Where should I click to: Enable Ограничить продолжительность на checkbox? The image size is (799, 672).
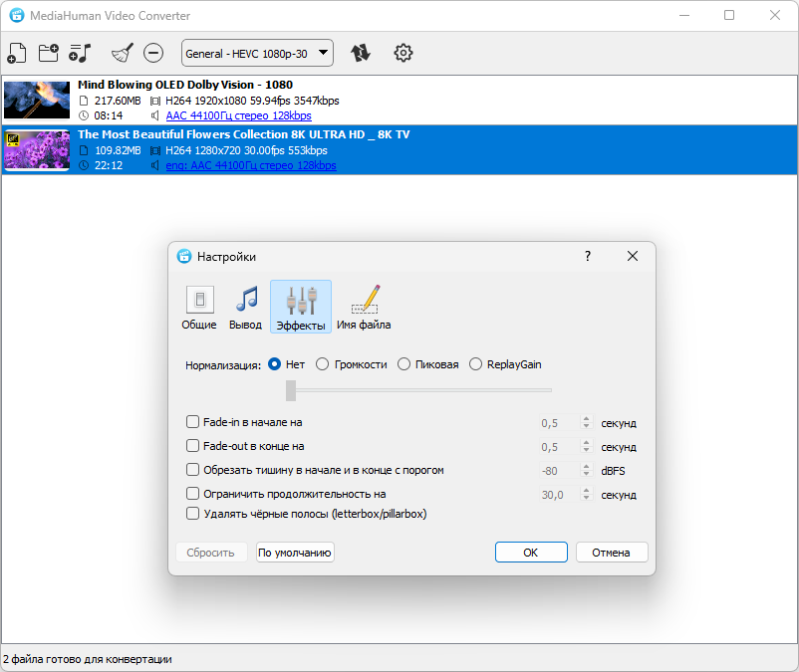pyautogui.click(x=192, y=494)
